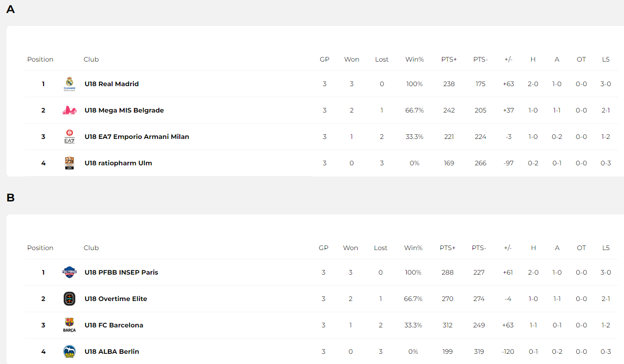Click the PFBB INSEP Paris logo

click(69, 272)
